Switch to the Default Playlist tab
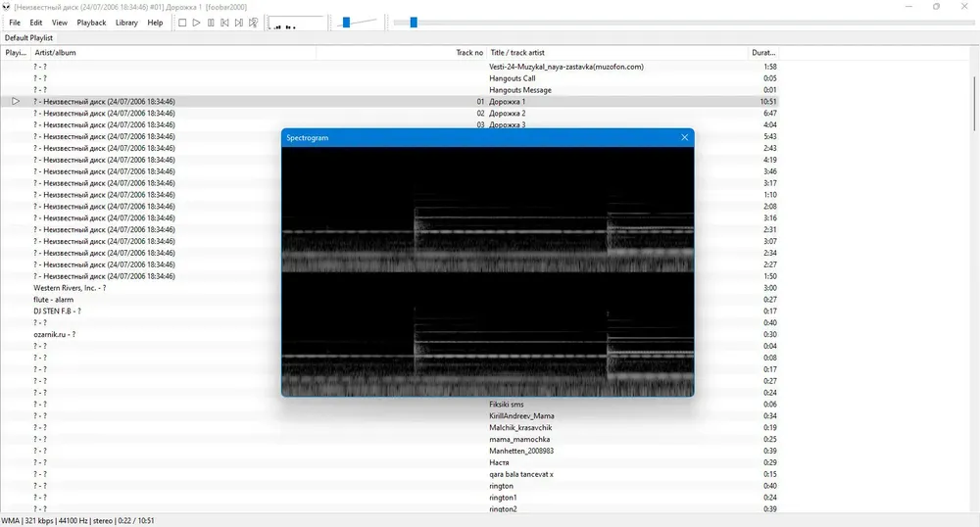The image size is (980, 527). pos(28,37)
